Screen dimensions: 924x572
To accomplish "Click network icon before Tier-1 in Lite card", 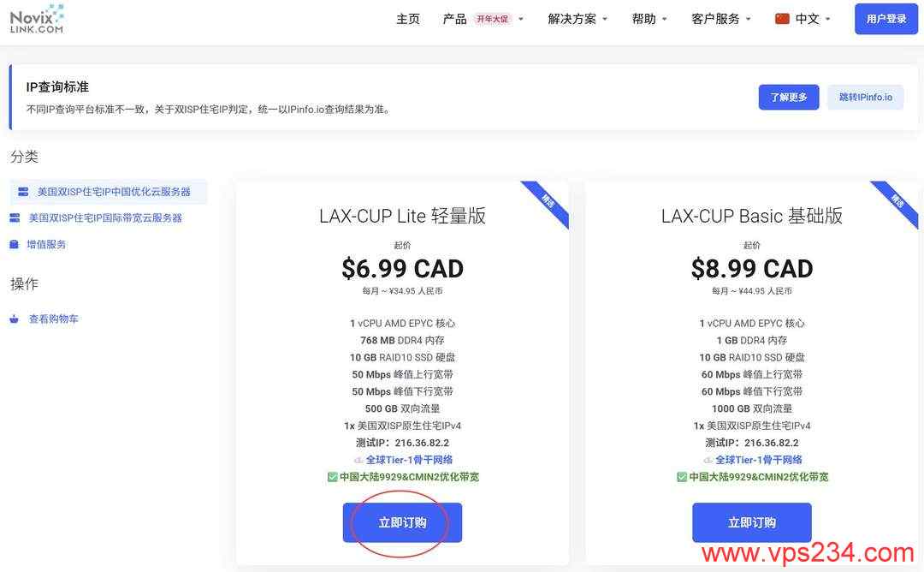I will [x=358, y=460].
